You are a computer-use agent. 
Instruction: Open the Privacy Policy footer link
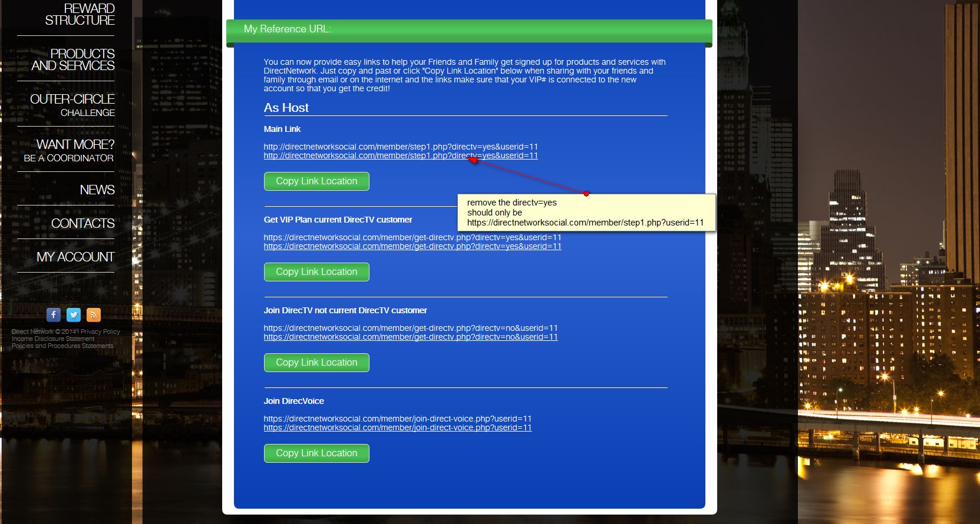100,331
